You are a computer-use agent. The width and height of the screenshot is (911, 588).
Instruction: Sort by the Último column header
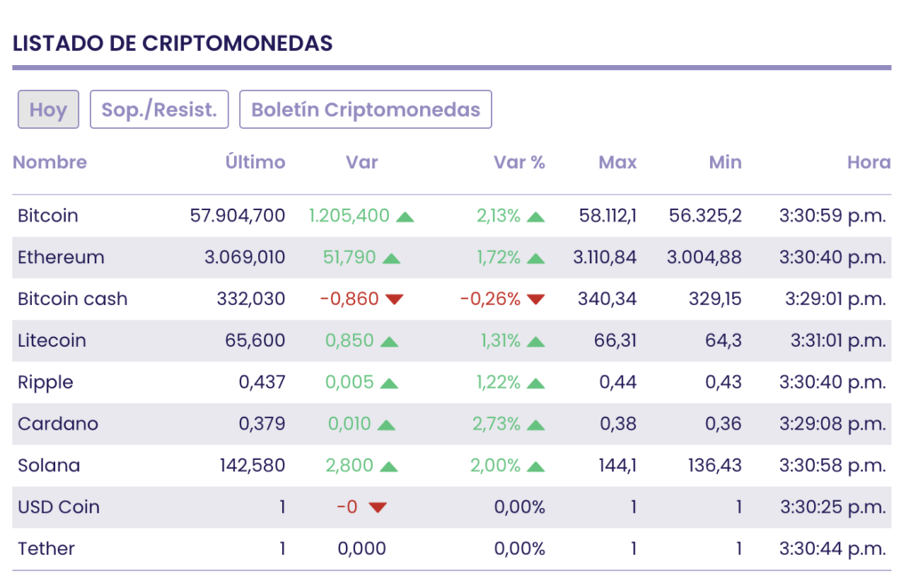pos(255,162)
